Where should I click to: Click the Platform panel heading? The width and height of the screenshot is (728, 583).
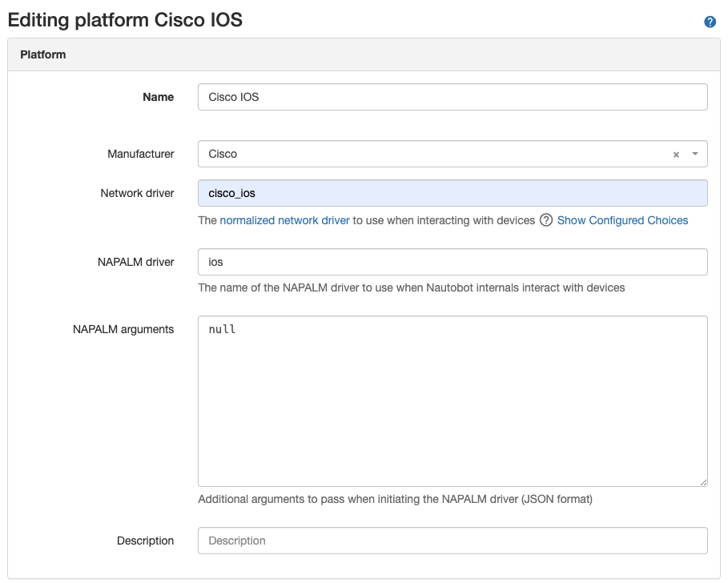tap(43, 55)
